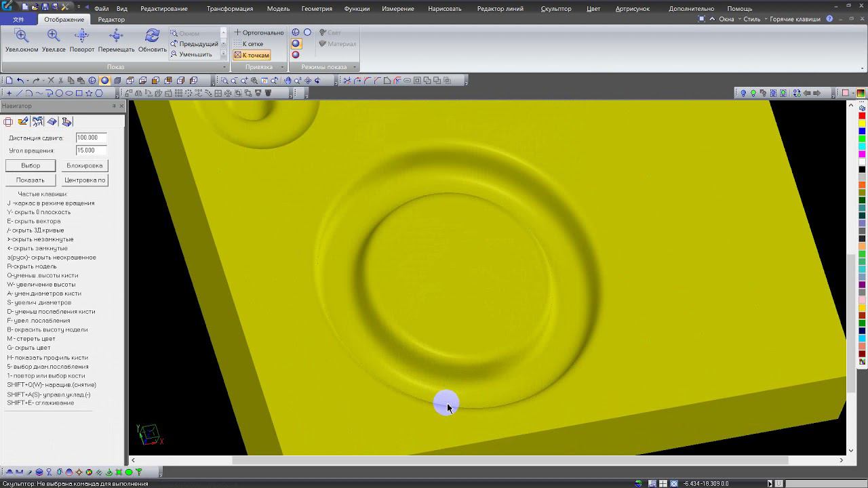The height and width of the screenshot is (488, 868).
Task: Click the undo arrow in the toolbar
Action: point(20,81)
